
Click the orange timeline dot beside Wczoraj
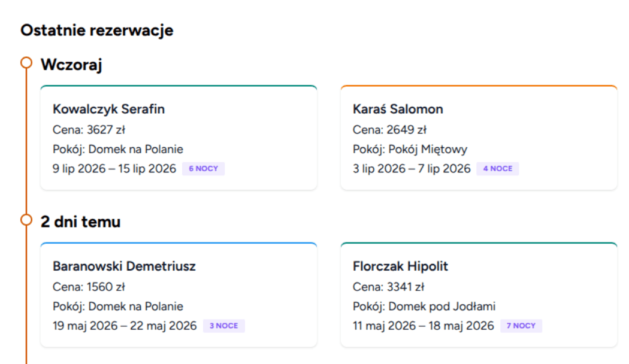click(x=25, y=63)
